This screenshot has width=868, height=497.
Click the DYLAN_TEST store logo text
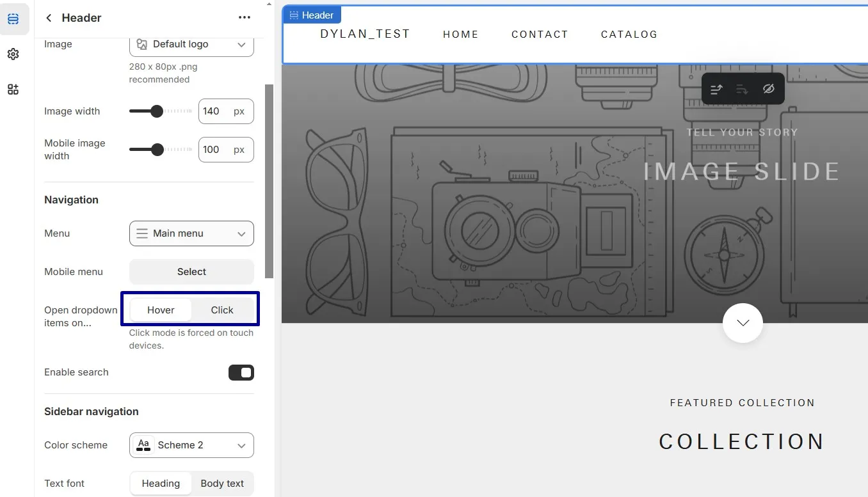tap(365, 34)
